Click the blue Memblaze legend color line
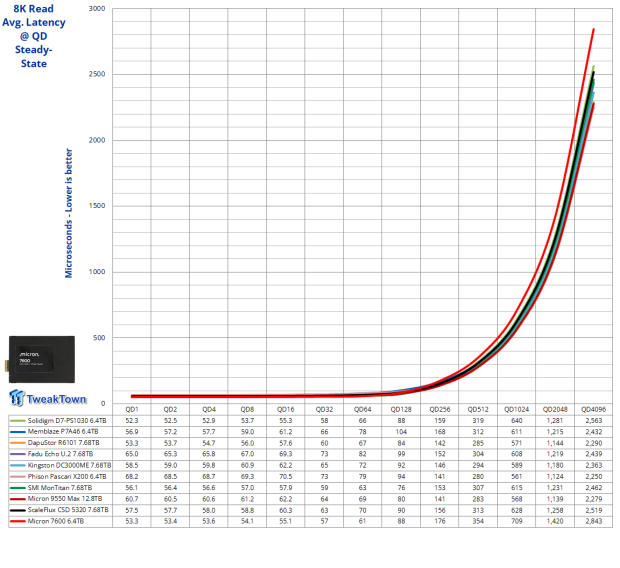The height and width of the screenshot is (568, 620). click(x=18, y=432)
